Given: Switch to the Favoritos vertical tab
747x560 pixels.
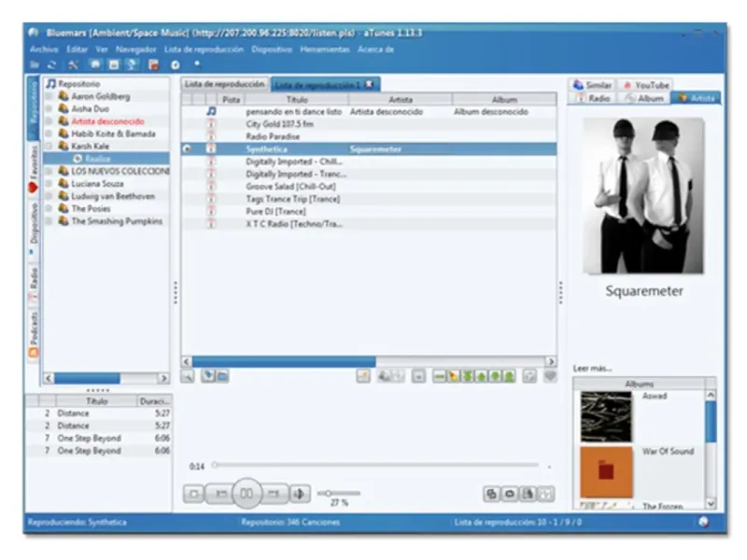Looking at the screenshot, I should [x=34, y=169].
